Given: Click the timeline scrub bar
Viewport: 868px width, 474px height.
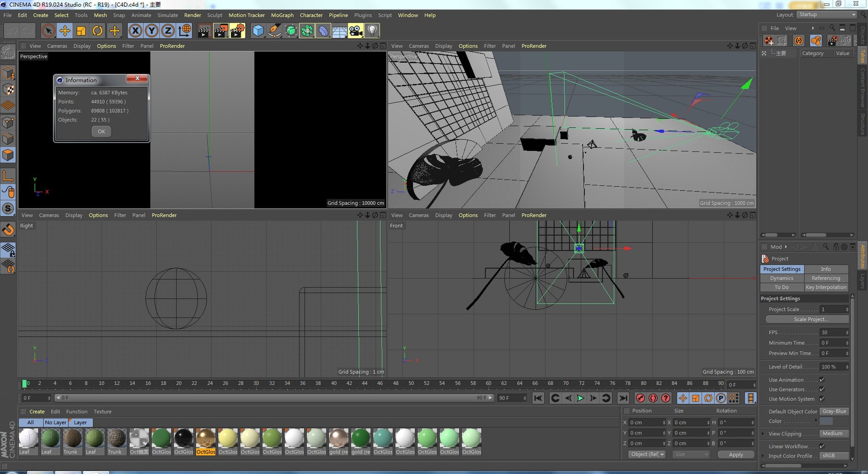Looking at the screenshot, I should coord(274,398).
